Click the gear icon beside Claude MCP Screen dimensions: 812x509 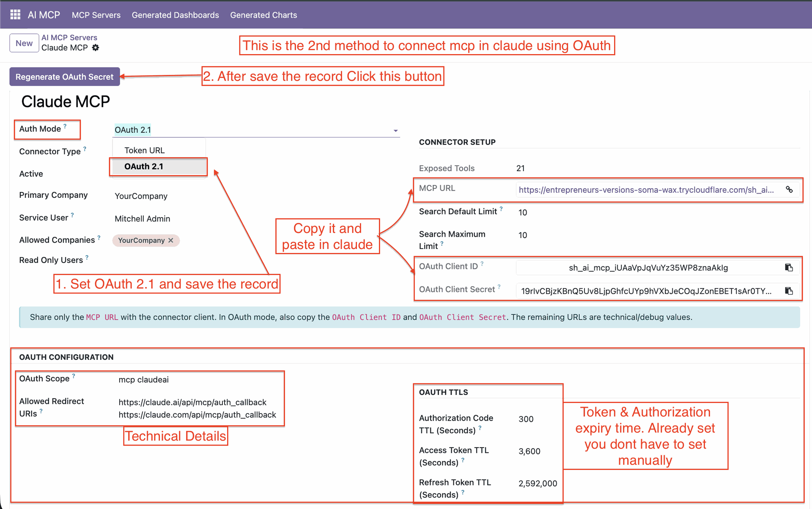(96, 48)
